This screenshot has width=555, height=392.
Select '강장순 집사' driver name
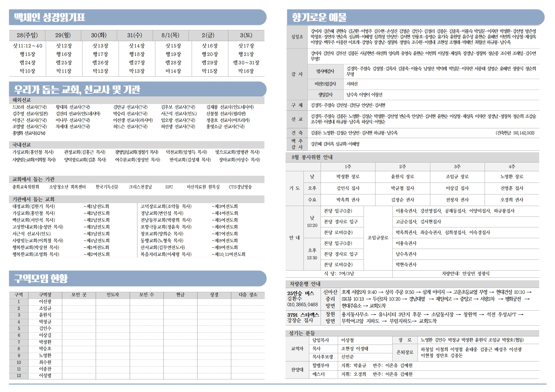[x=300, y=321]
